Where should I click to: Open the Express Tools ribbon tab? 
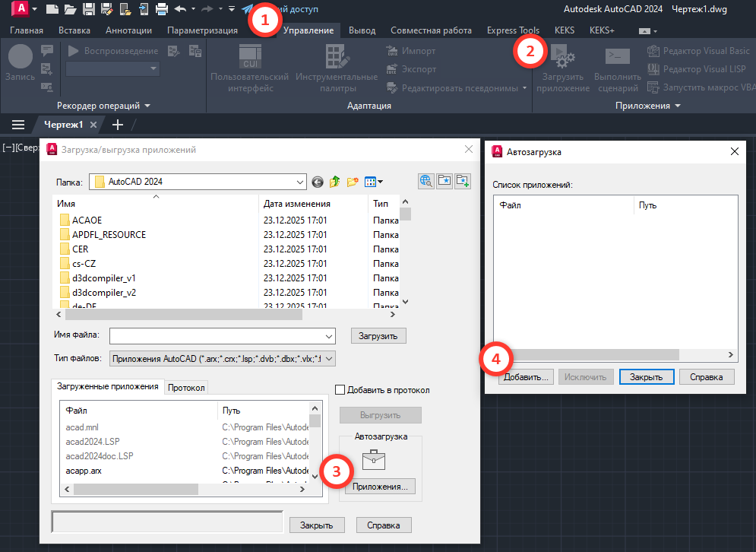click(x=513, y=30)
